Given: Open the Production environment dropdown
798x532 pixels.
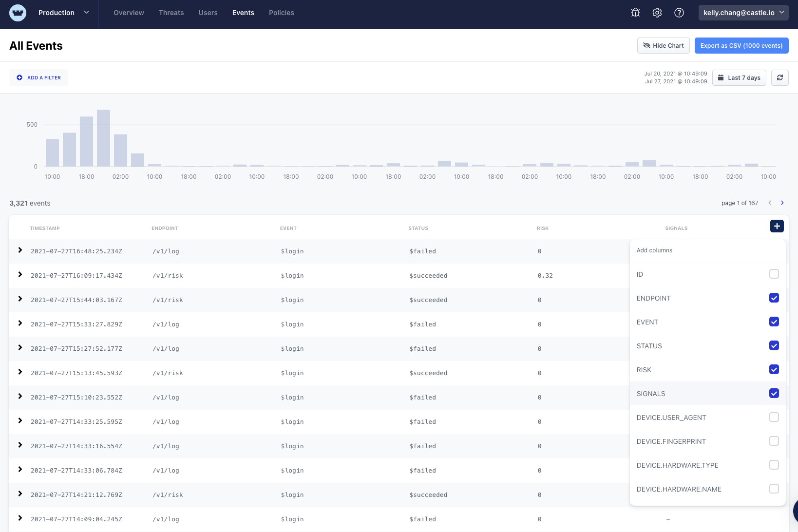Looking at the screenshot, I should pos(64,13).
